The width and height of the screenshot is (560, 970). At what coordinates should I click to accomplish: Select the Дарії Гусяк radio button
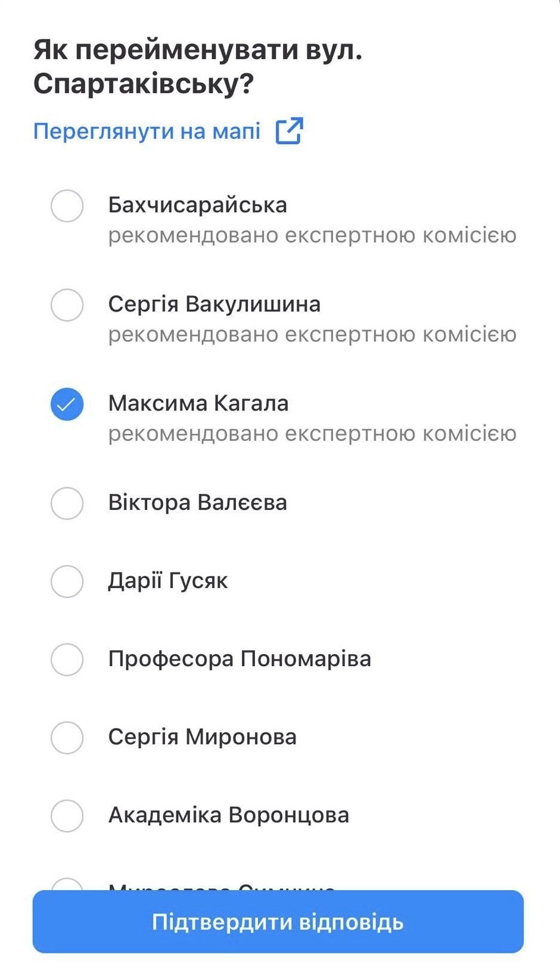67,581
